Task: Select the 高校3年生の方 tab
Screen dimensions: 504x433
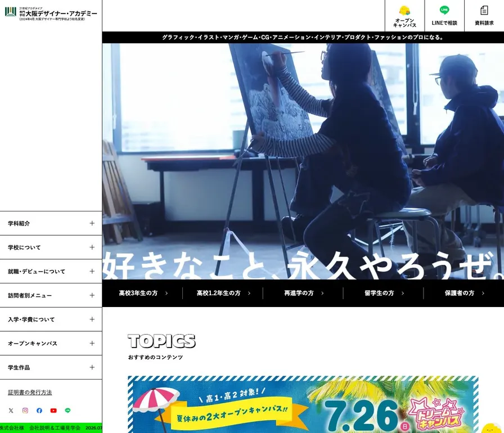Action: pyautogui.click(x=142, y=293)
